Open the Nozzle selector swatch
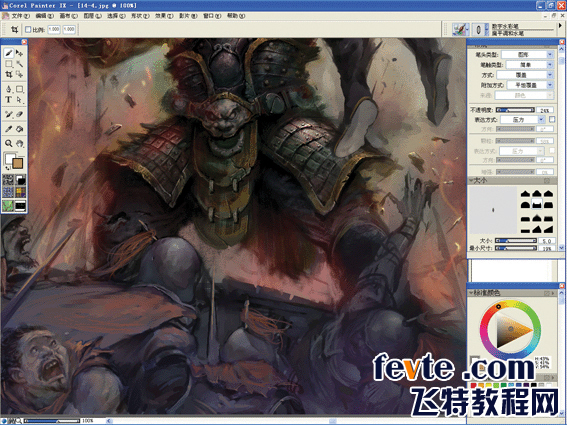Screen dimensions: 567x425 [x=8, y=205]
